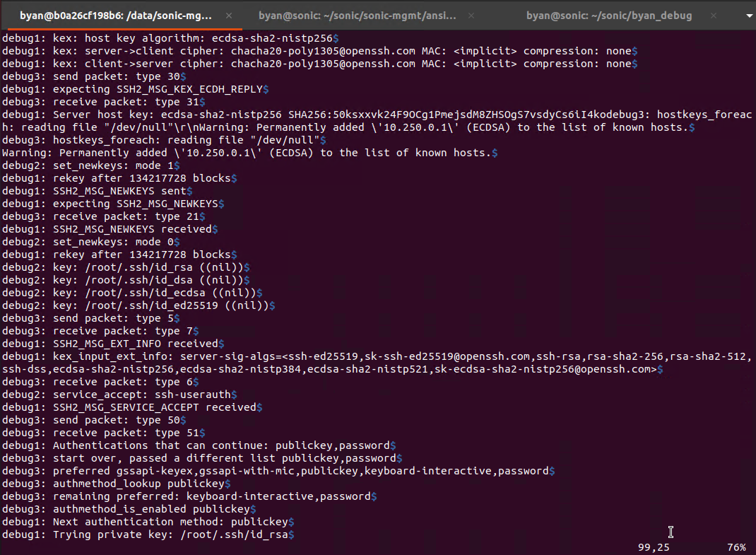The height and width of the screenshot is (555, 756).
Task: Switch to the byan_debug terminal tab
Action: coord(609,15)
